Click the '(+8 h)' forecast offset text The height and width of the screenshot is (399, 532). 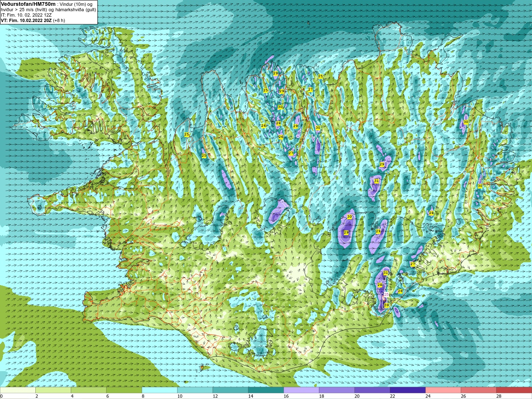(59, 20)
